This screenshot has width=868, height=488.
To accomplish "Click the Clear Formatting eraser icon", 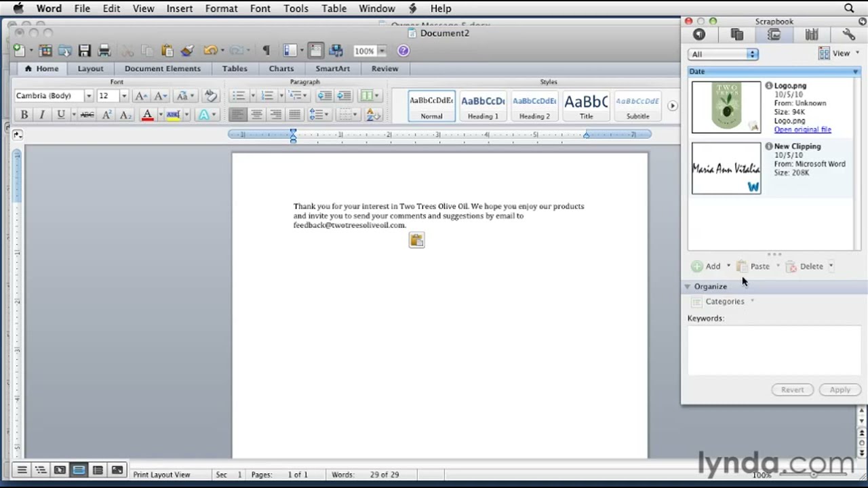I will point(210,96).
